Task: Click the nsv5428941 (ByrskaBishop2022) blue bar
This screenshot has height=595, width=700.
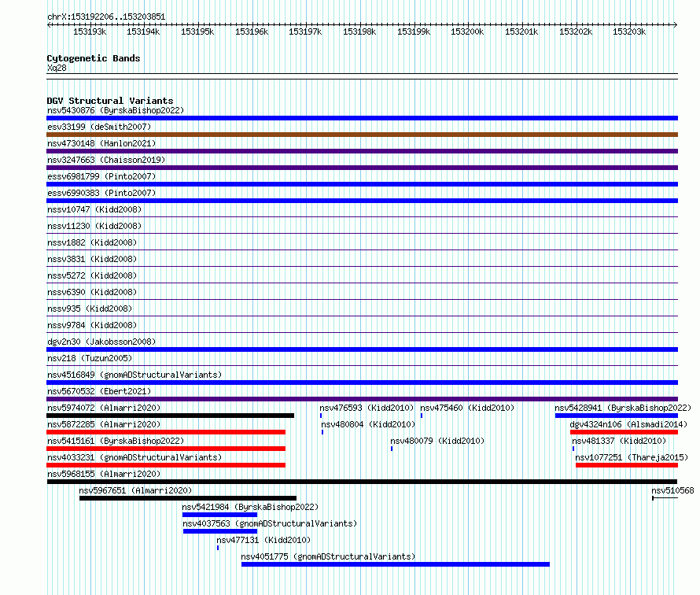Action: [x=617, y=416]
